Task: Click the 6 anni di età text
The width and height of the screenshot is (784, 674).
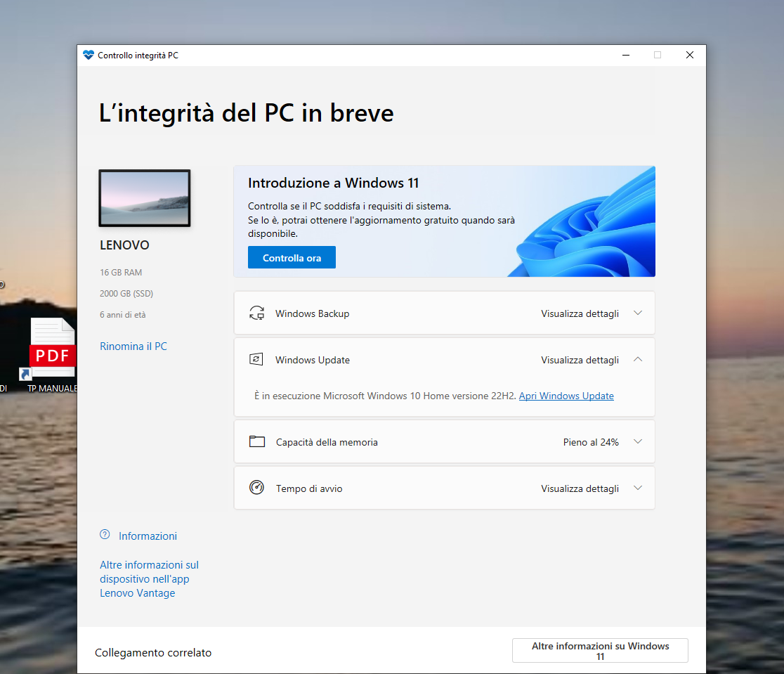Action: click(122, 315)
